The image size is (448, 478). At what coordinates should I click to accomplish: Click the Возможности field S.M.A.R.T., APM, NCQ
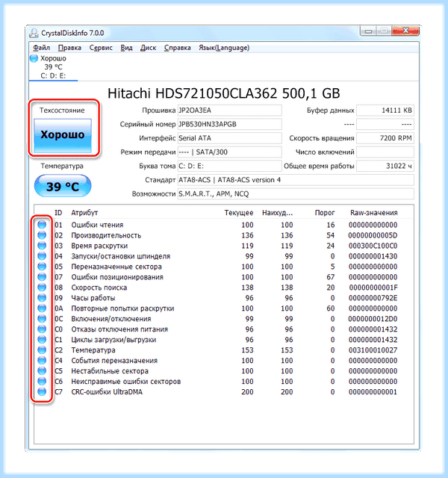click(x=296, y=194)
